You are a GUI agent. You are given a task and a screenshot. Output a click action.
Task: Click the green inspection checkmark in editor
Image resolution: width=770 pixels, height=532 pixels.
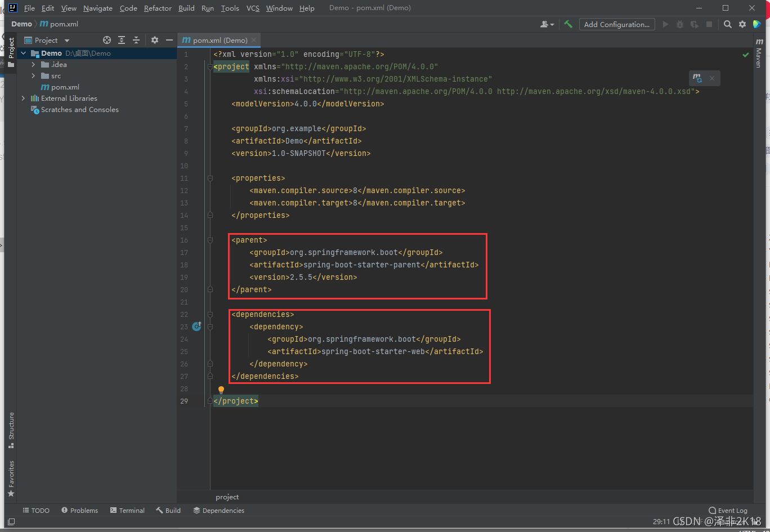point(746,55)
